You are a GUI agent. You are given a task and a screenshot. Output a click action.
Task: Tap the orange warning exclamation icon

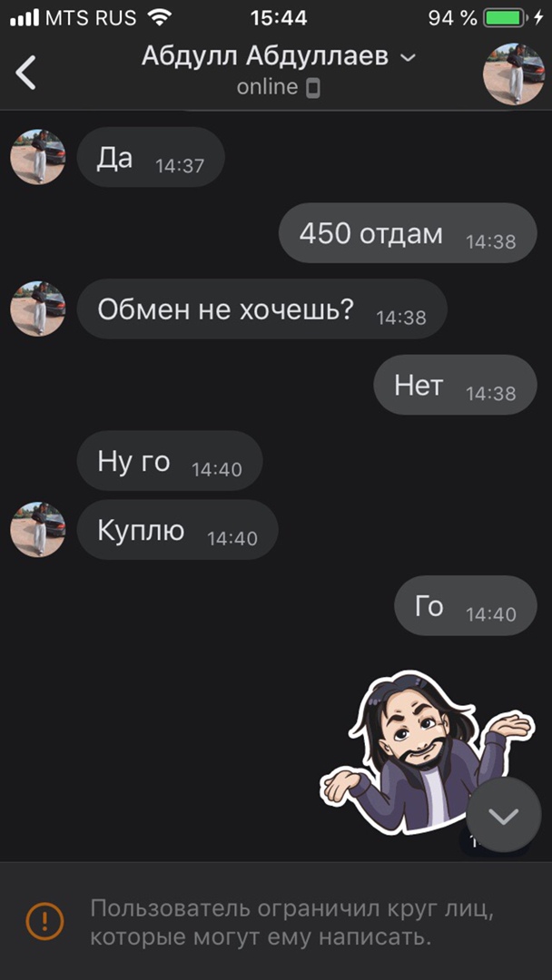pyautogui.click(x=44, y=920)
